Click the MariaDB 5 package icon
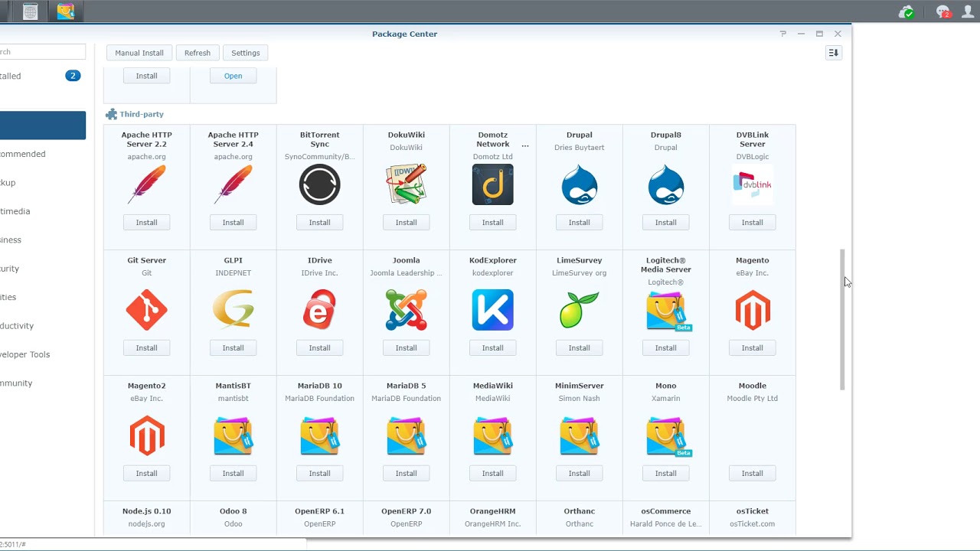Screen dimensions: 980x551 click(406, 435)
